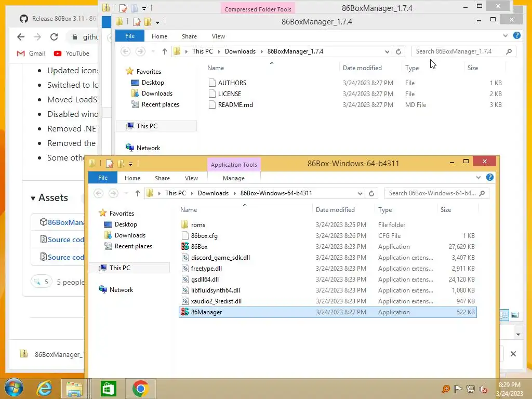
Task: Go up one level in 86BoxManager window
Action: [165, 51]
